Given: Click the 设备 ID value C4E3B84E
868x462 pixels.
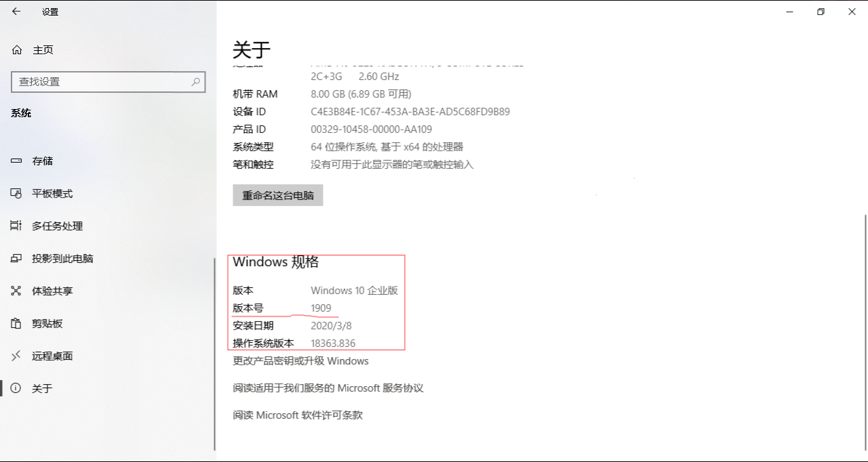Looking at the screenshot, I should pyautogui.click(x=410, y=112).
